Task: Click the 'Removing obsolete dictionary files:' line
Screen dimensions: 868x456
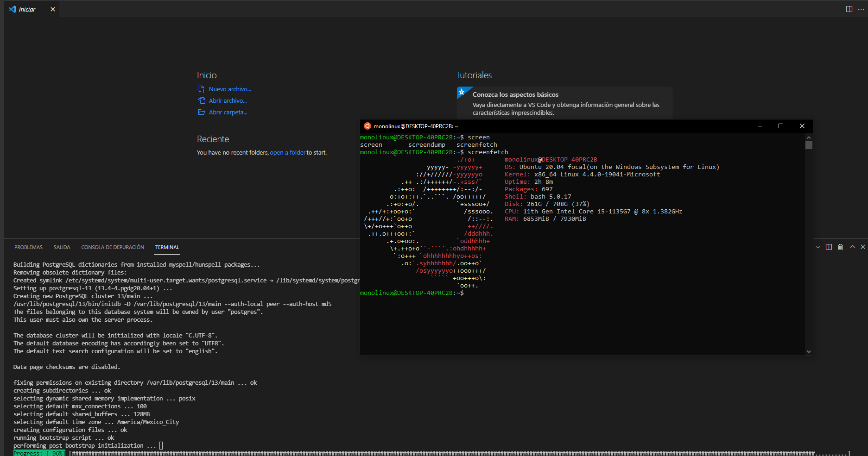Action: (70, 273)
